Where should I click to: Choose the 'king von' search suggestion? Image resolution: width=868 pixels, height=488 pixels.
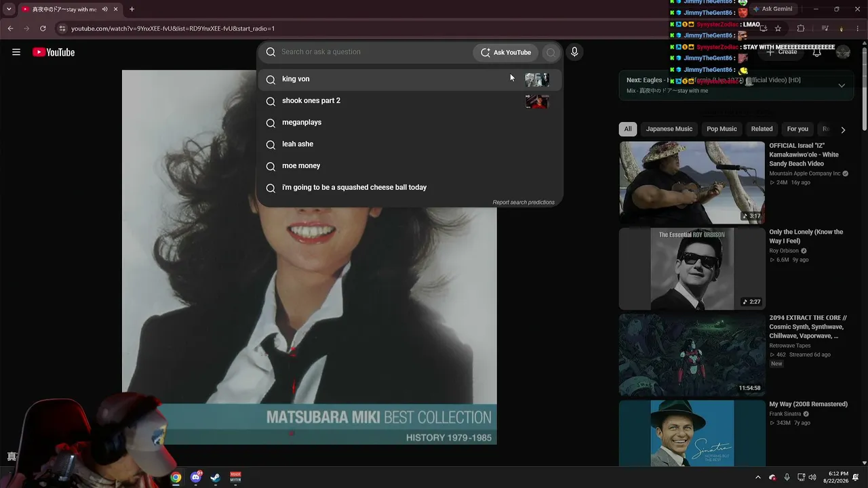(410, 79)
